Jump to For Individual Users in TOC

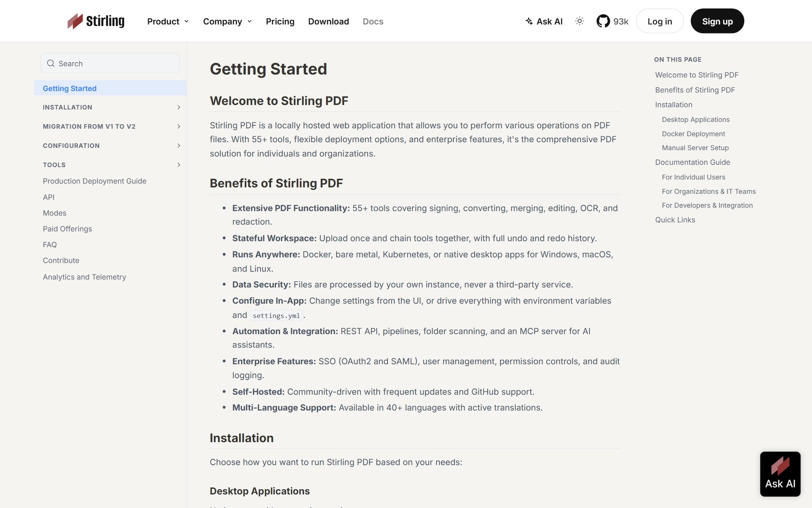pos(693,177)
